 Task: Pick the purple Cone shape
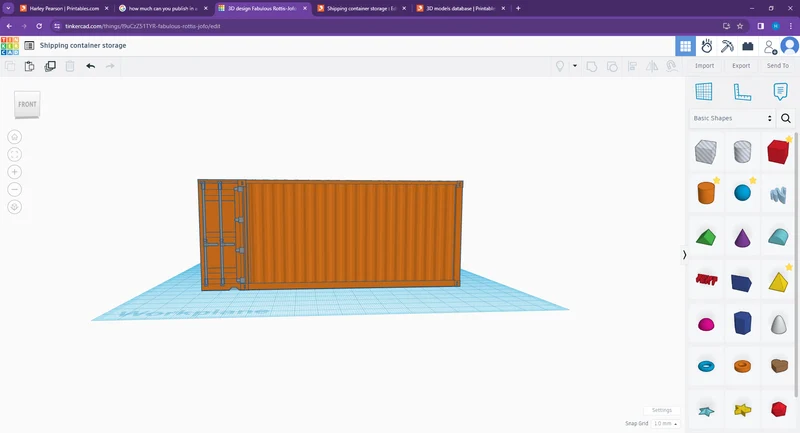pos(742,238)
